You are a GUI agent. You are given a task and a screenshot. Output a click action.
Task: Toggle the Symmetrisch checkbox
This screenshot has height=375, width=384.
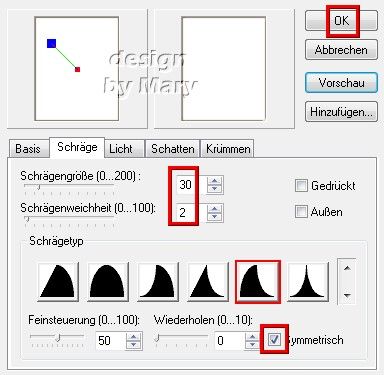point(274,339)
